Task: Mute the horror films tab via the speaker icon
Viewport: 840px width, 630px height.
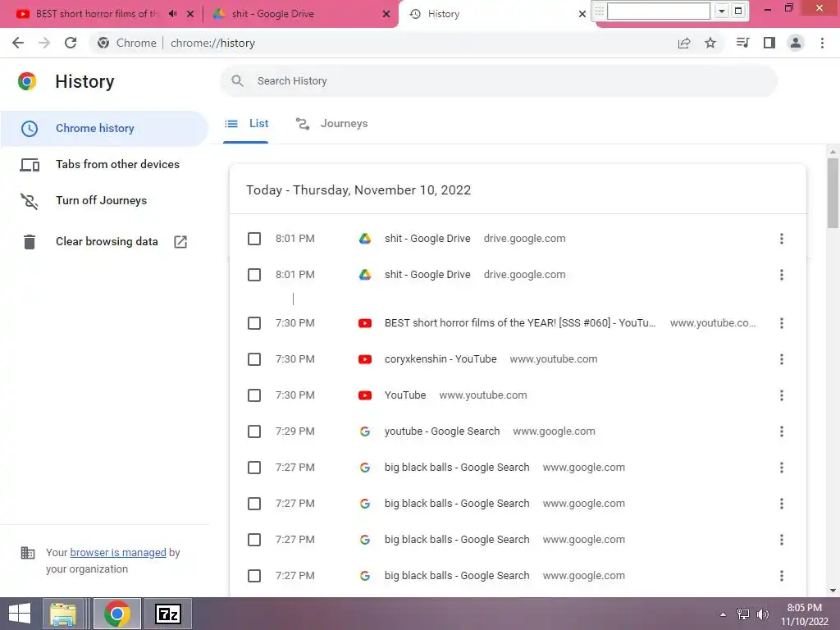Action: [172, 14]
